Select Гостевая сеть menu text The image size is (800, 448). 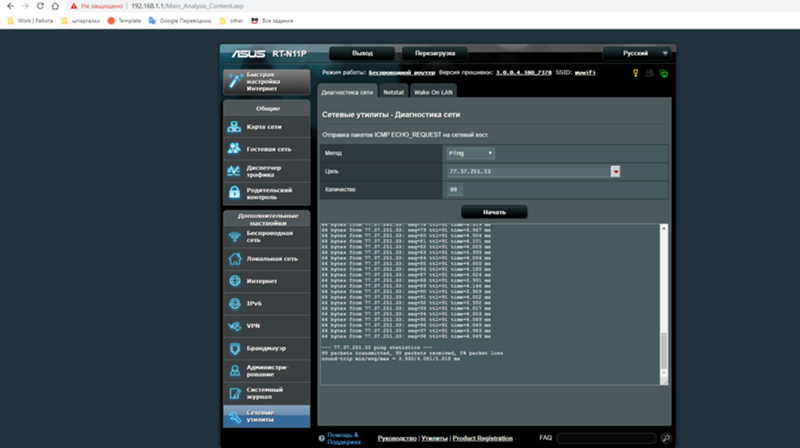[269, 149]
